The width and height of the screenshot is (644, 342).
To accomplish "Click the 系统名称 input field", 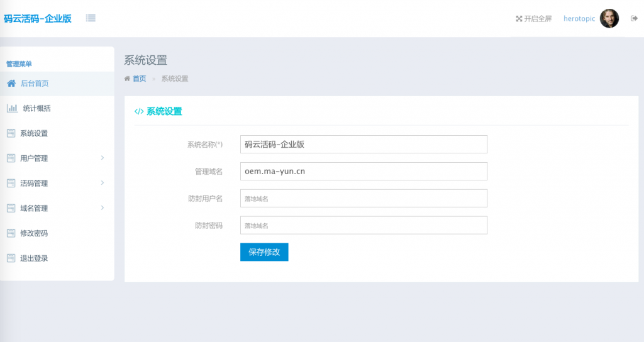I will 364,144.
